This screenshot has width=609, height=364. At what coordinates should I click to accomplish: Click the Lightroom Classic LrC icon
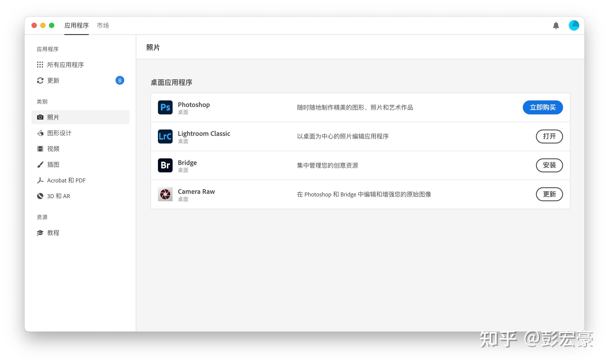tap(165, 136)
